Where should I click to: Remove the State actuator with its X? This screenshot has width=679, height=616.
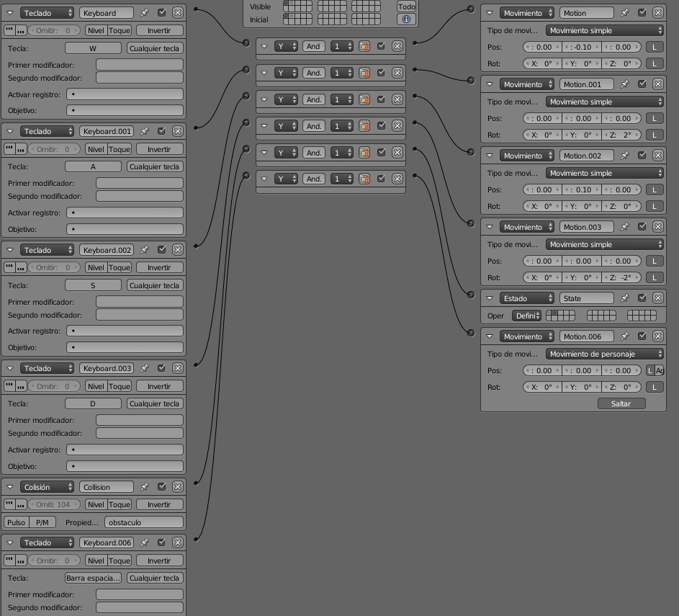pos(658,298)
